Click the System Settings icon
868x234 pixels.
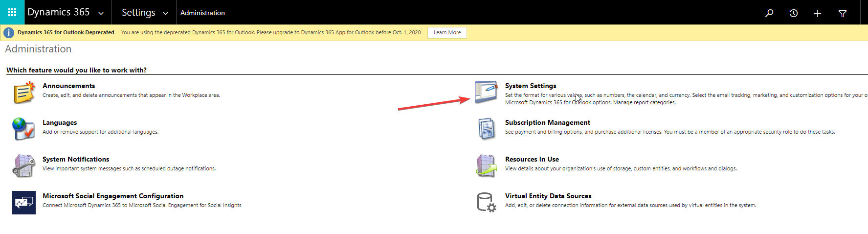[x=487, y=93]
